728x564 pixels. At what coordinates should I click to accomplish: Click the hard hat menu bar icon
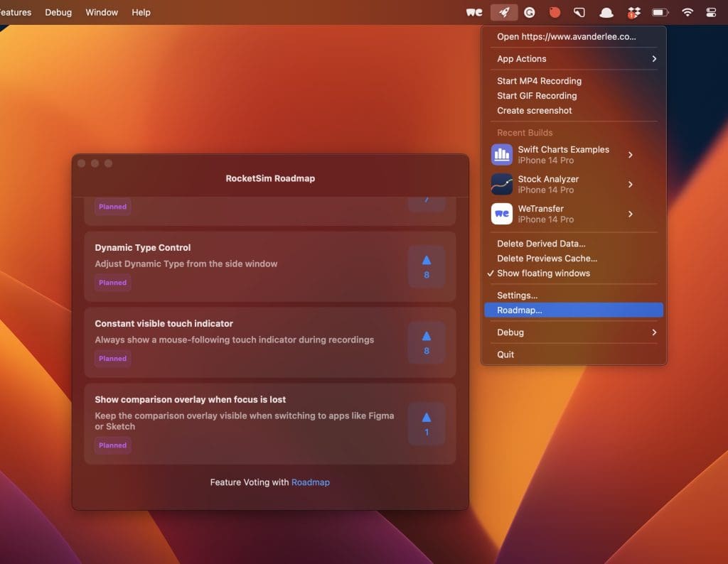click(x=606, y=13)
